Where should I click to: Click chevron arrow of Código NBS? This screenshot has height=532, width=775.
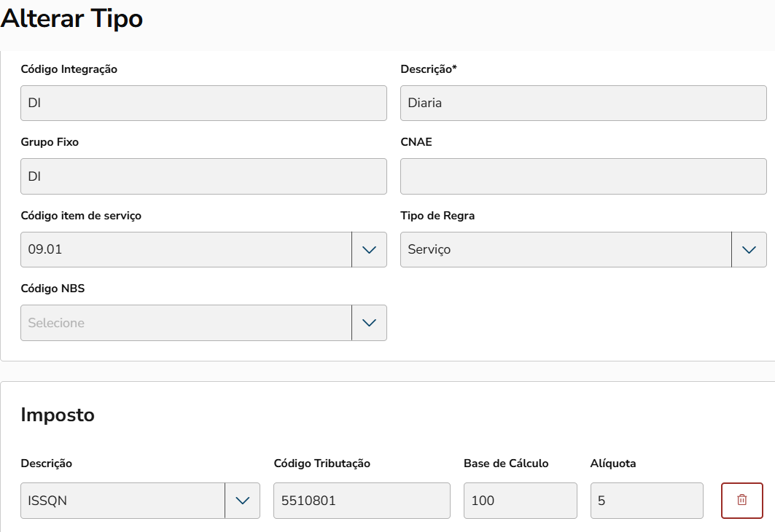(x=369, y=323)
